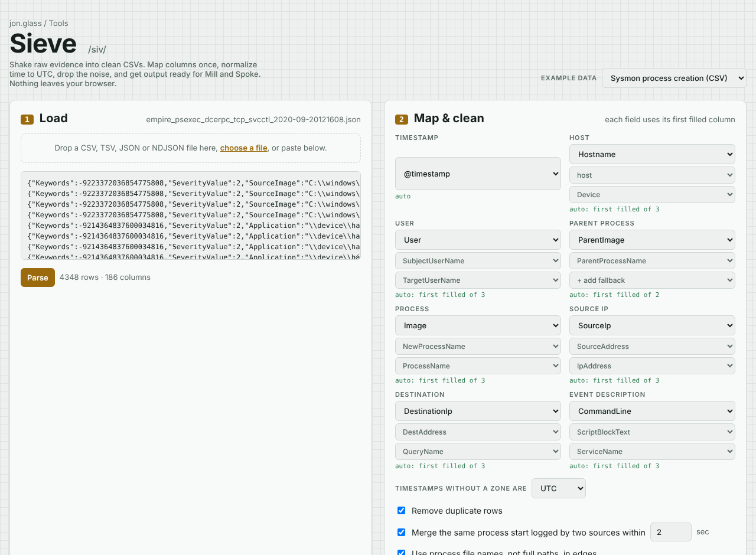
Task: Open the Image column dropdown under Process
Action: [478, 325]
